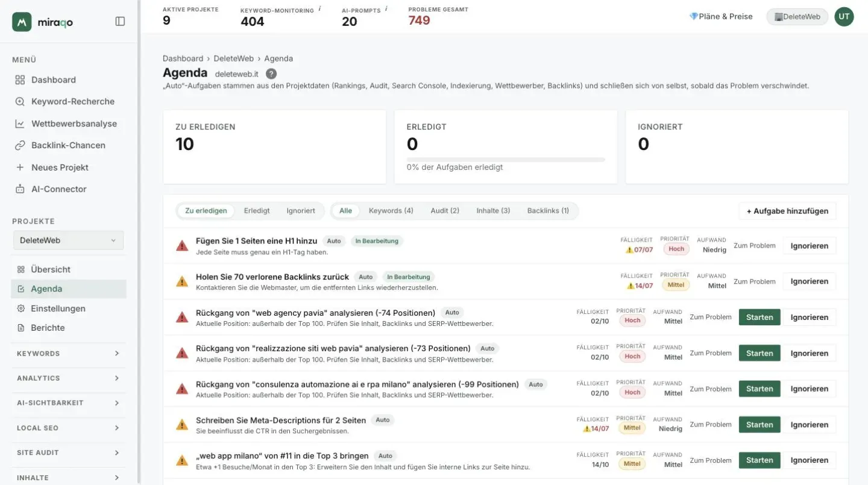Open the Berichte page

pos(69,328)
